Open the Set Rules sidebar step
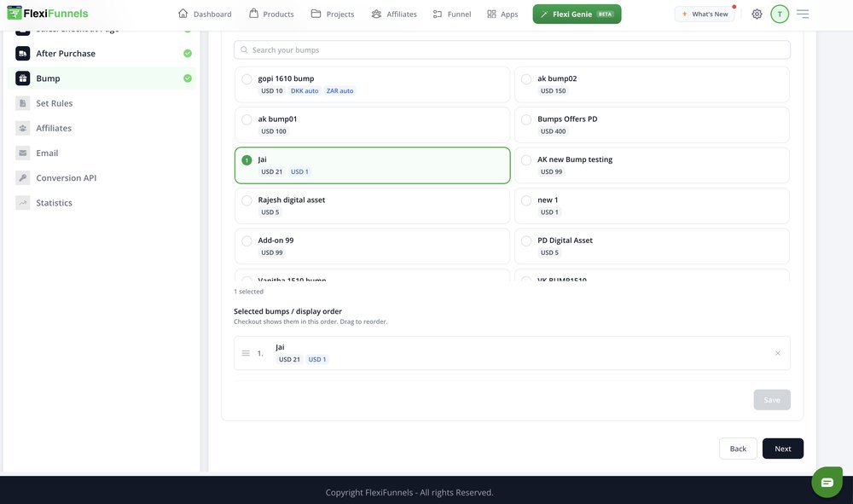Screen dimensions: 853x504 click(102, 103)
